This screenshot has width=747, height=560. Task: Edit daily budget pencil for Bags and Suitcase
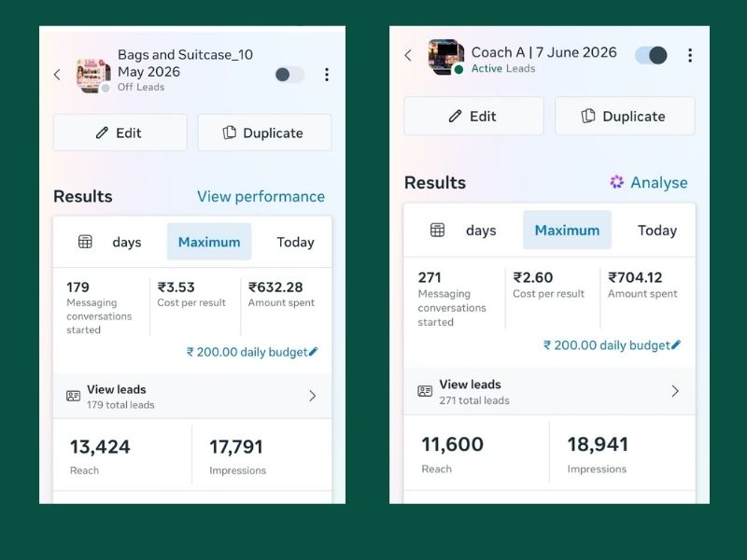[x=313, y=352]
